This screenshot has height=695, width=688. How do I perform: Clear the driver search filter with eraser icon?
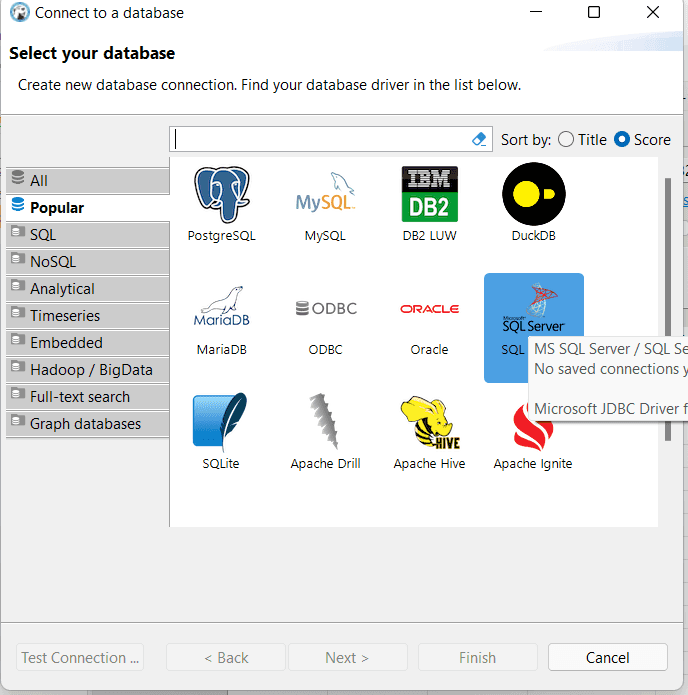point(479,139)
